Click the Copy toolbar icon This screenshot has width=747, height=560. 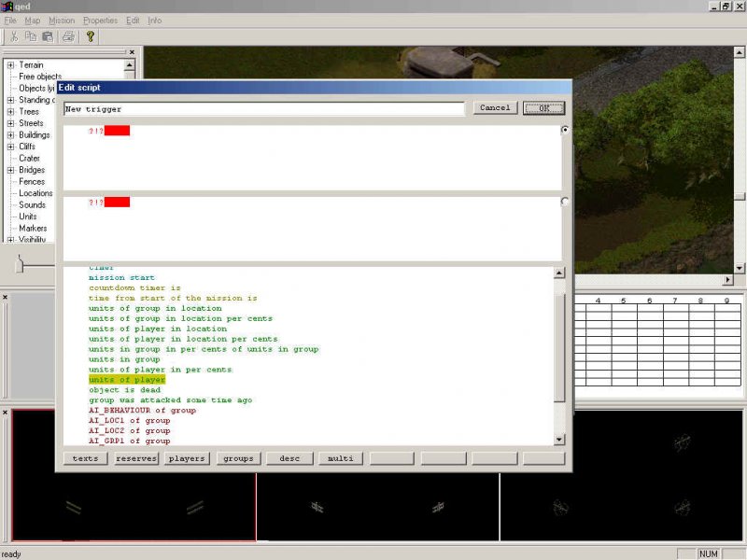31,36
